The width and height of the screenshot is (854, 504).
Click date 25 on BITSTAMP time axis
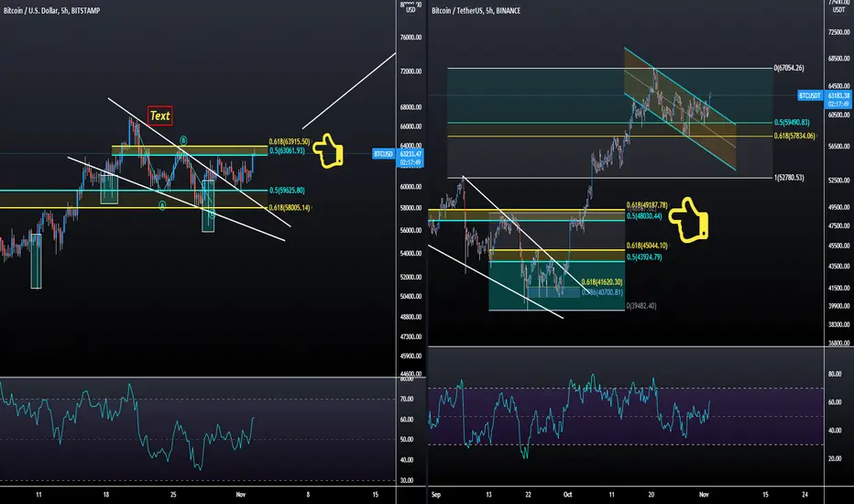pyautogui.click(x=173, y=495)
